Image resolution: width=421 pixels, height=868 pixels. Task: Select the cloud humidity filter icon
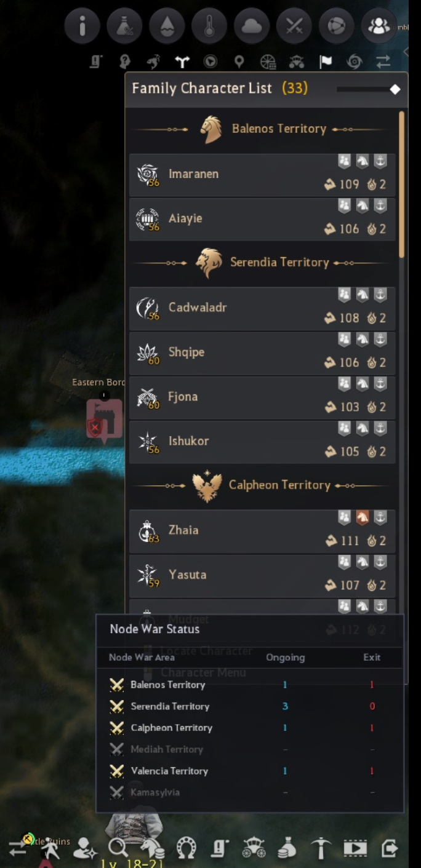click(x=252, y=26)
